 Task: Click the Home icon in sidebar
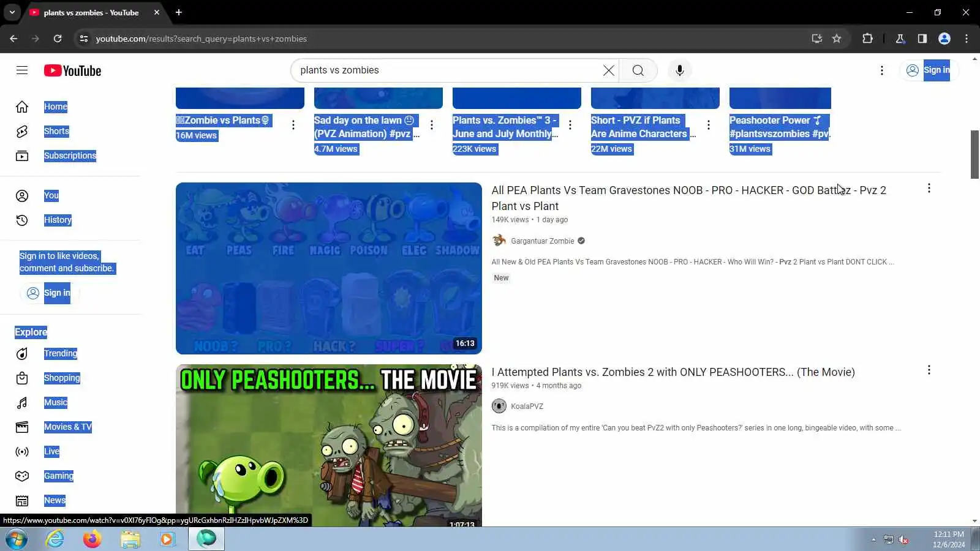[22, 107]
